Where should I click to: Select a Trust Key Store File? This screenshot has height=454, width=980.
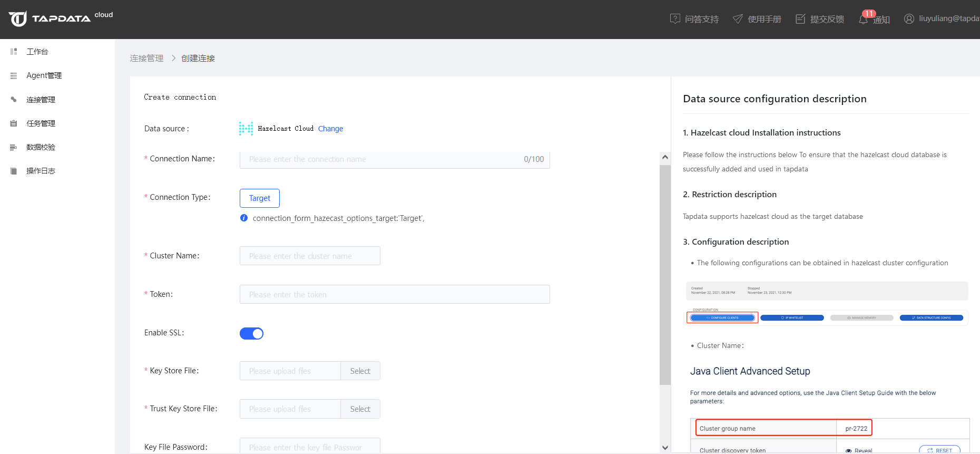pyautogui.click(x=360, y=409)
